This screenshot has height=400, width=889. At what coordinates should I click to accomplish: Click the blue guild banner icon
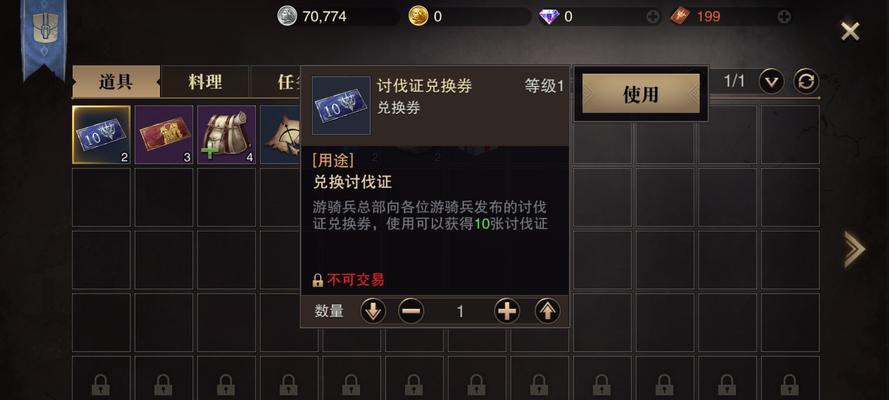coord(44,37)
